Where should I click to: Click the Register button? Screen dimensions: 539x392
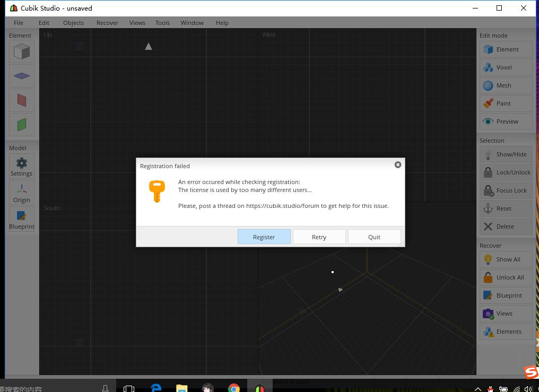(x=264, y=237)
